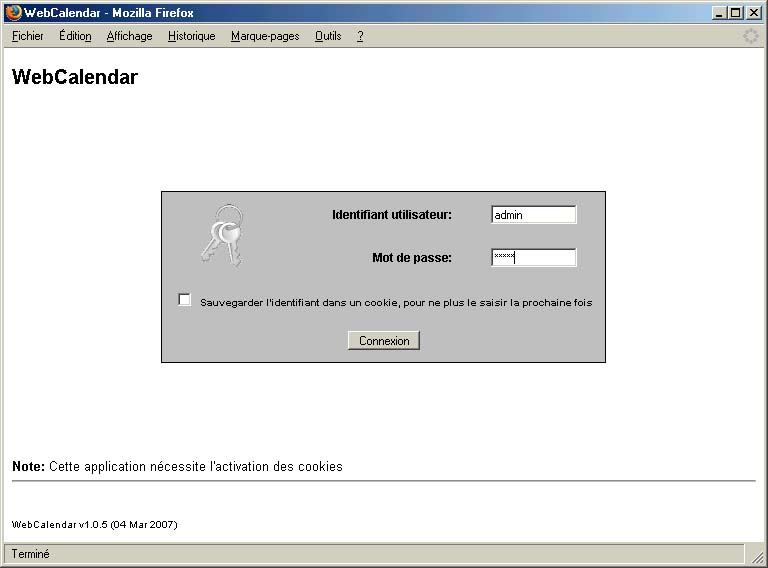768x568 pixels.
Task: Open the ? help menu
Action: tap(360, 36)
